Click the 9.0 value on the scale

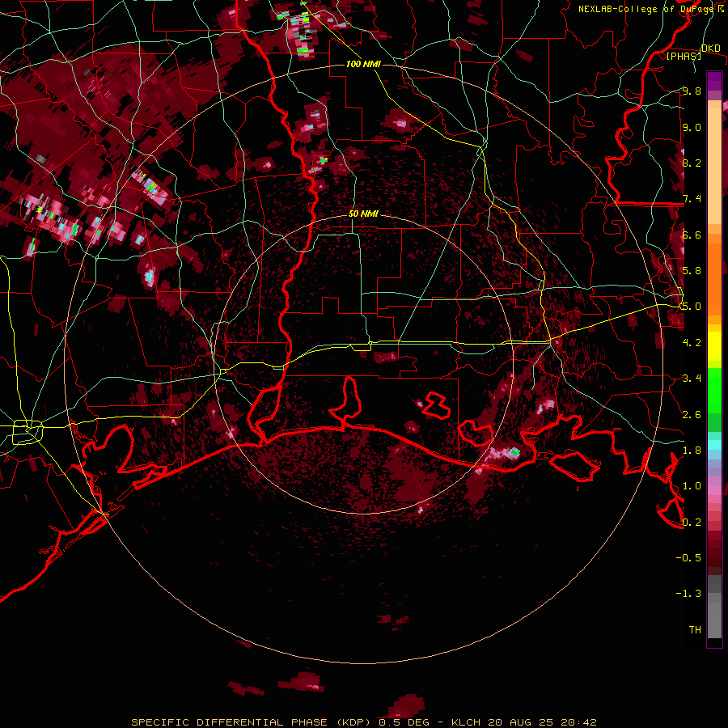(x=692, y=127)
